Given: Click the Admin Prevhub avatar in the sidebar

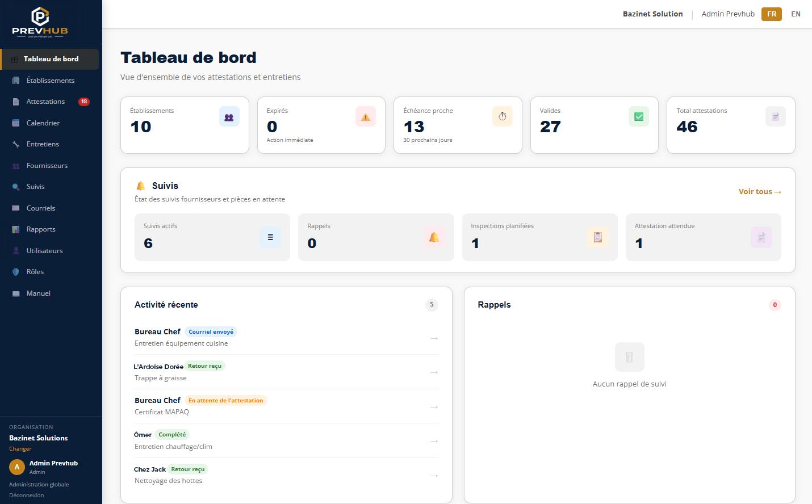Looking at the screenshot, I should click(17, 467).
